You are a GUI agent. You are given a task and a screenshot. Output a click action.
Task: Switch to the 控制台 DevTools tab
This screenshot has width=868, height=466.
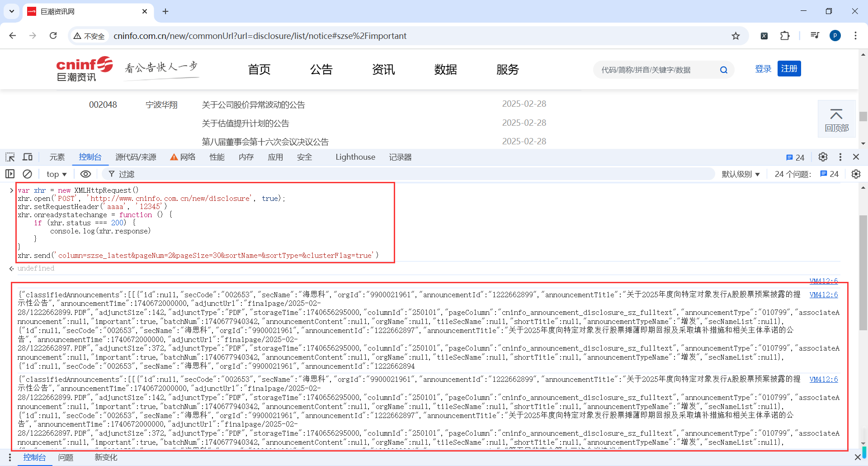[x=90, y=157]
